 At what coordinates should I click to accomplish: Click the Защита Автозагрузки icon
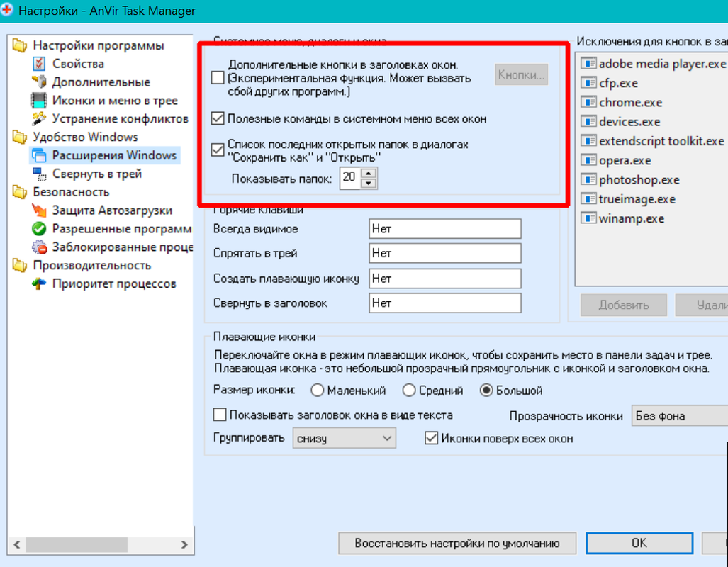(x=39, y=210)
